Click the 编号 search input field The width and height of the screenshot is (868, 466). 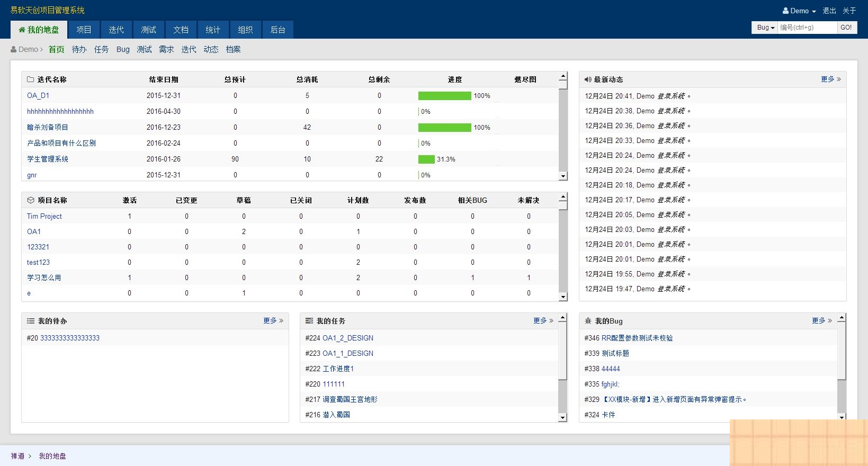[807, 28]
